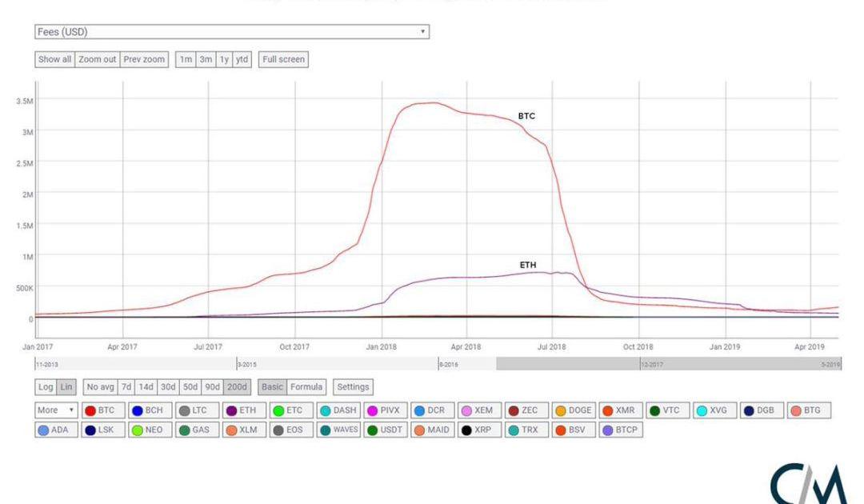The height and width of the screenshot is (504, 864).
Task: Click the LTC coin icon
Action: pyautogui.click(x=183, y=410)
